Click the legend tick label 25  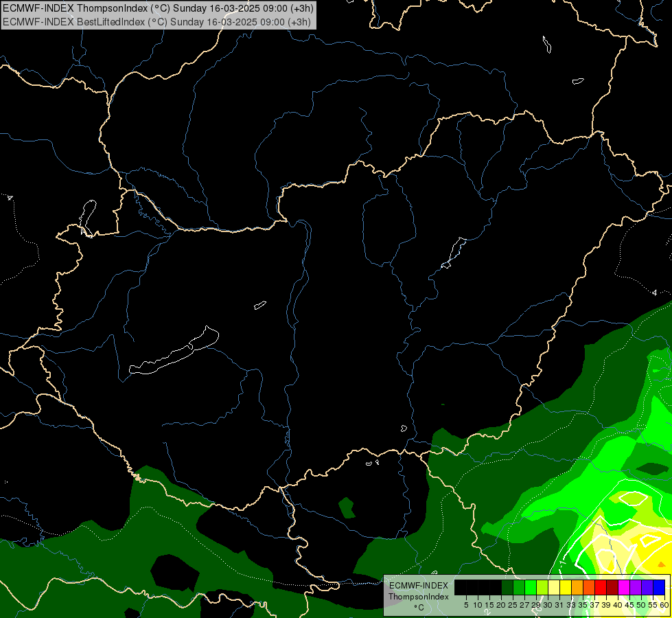click(513, 605)
